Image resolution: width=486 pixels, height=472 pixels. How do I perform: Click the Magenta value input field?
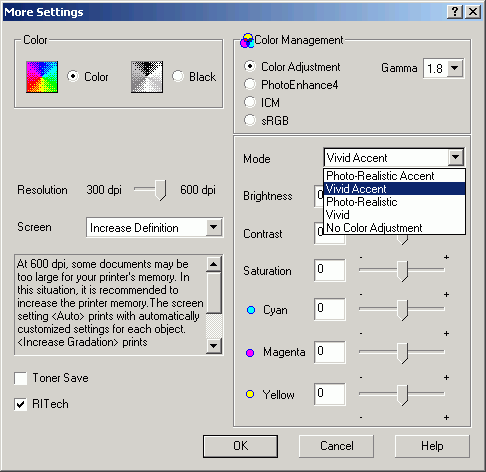pos(330,352)
